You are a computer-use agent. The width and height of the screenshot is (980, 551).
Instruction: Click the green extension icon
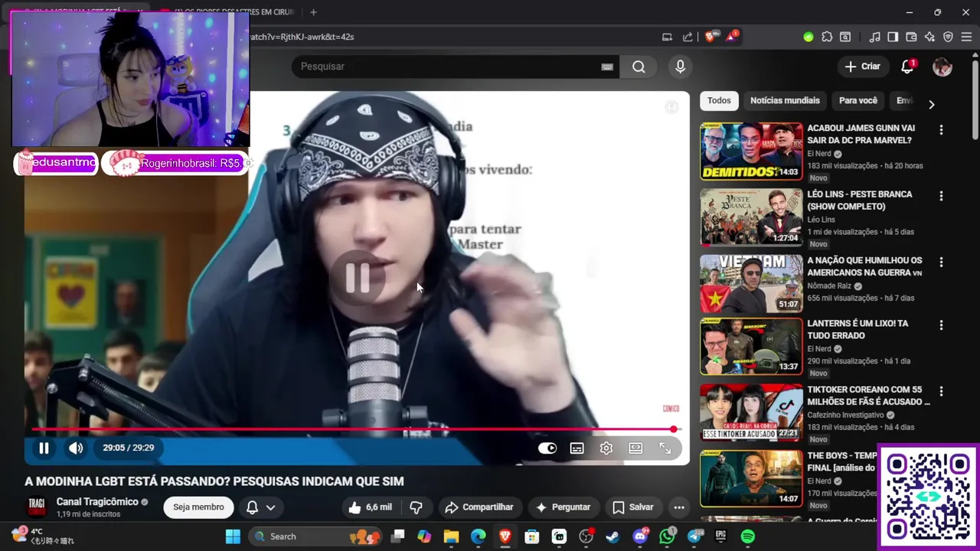click(808, 37)
